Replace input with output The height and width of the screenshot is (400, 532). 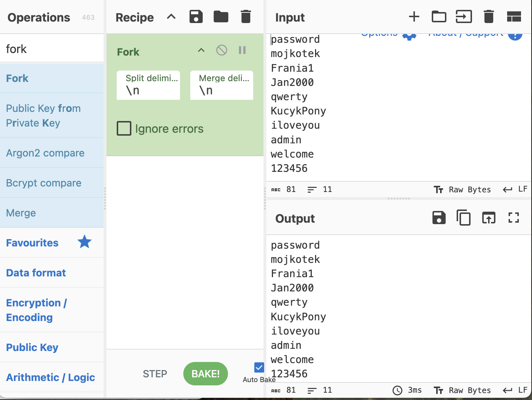(x=488, y=218)
